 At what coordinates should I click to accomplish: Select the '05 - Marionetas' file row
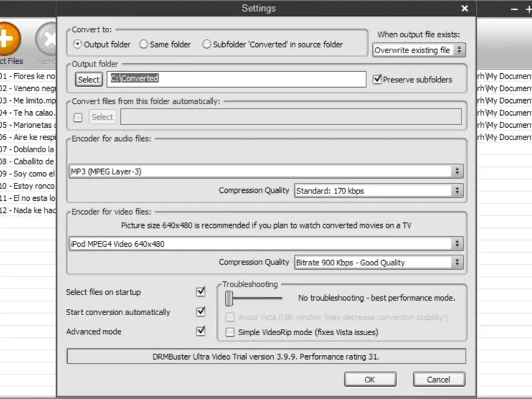[x=28, y=125]
